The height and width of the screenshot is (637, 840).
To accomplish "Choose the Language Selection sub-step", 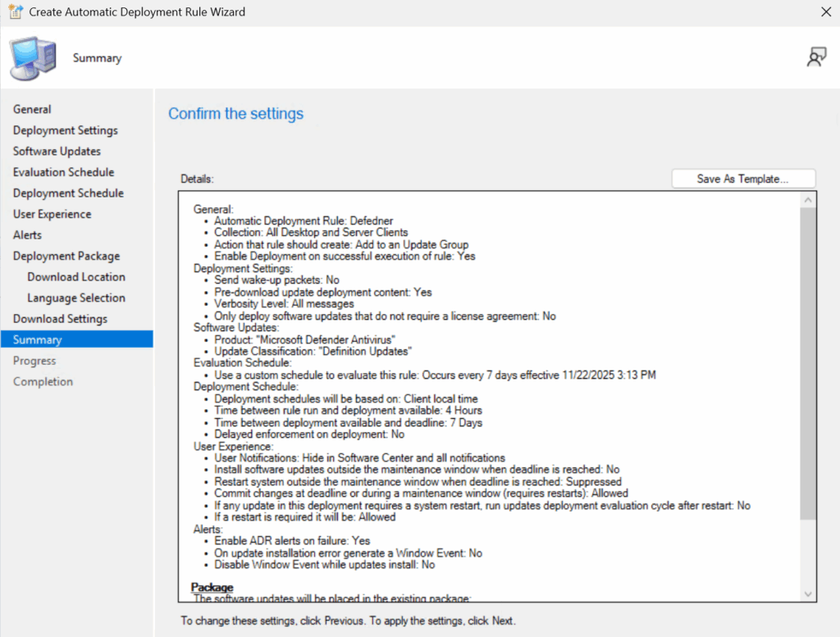I will pyautogui.click(x=76, y=298).
